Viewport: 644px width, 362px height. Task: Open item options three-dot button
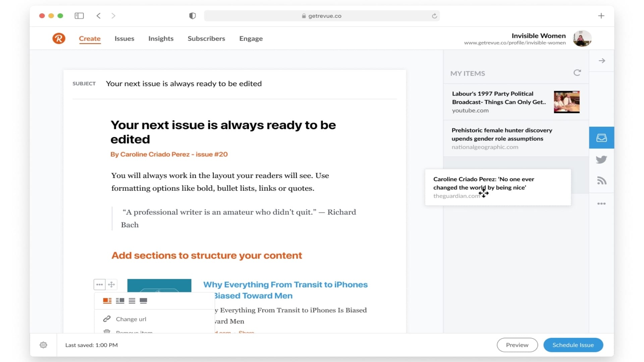coord(100,285)
